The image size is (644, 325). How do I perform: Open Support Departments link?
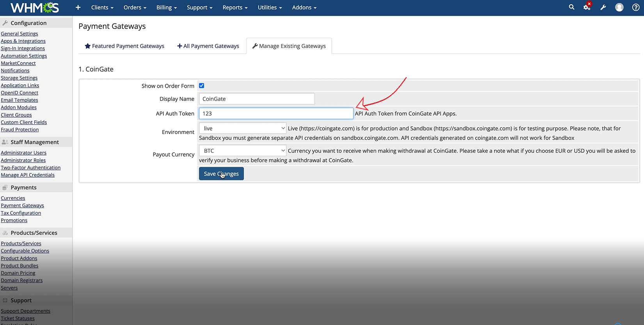point(25,311)
